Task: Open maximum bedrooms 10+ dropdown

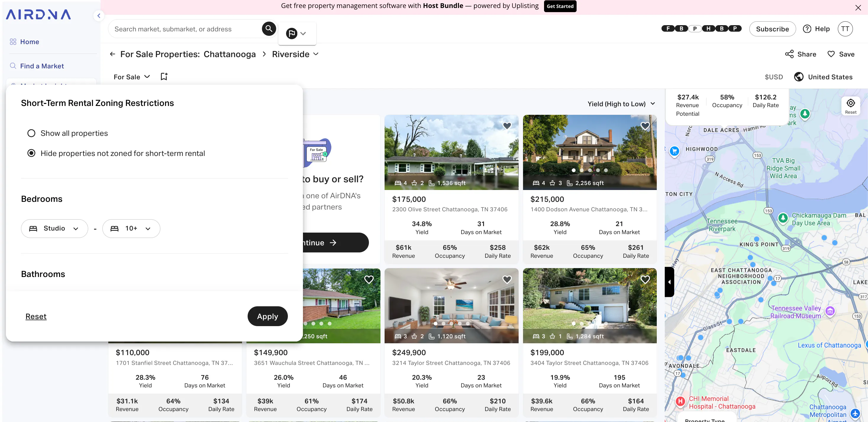Action: [131, 228]
